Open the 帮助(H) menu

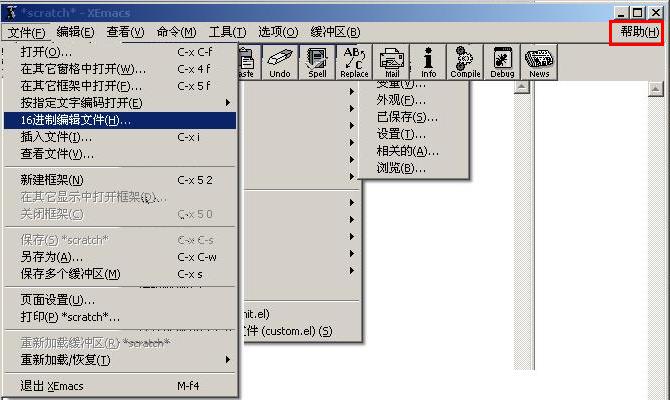[639, 32]
